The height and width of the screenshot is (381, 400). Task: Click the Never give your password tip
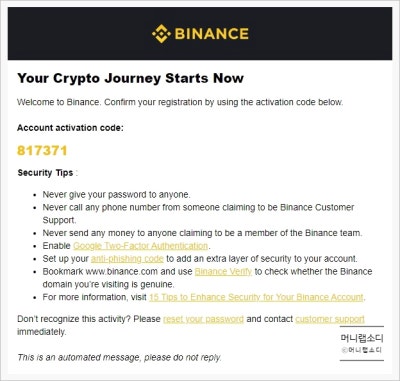pyautogui.click(x=116, y=195)
